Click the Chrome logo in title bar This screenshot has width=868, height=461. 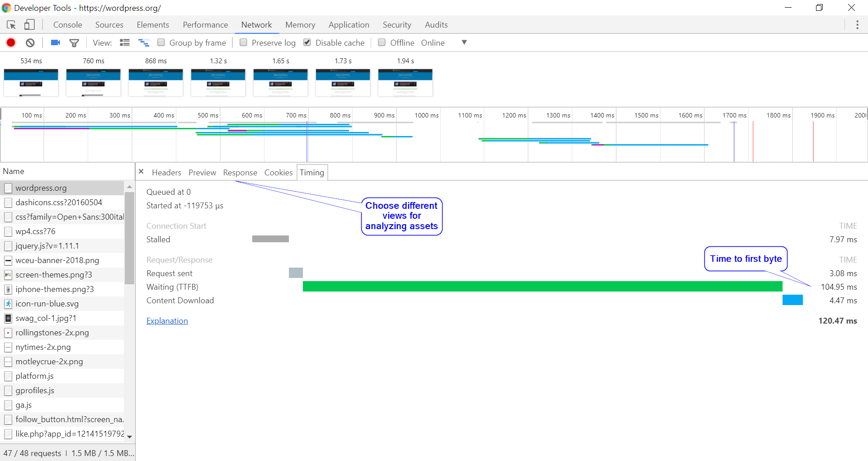point(6,8)
